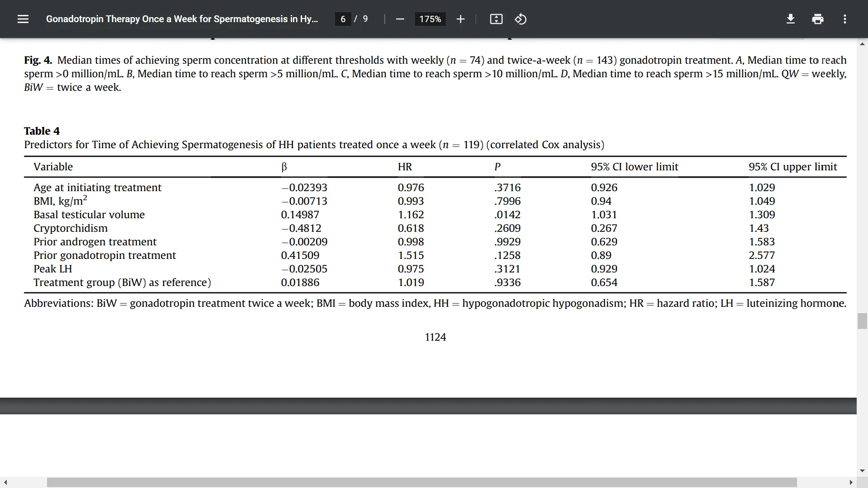Click the vertical scrollbar thumb
Screen dimensions: 868x488
pyautogui.click(x=862, y=321)
